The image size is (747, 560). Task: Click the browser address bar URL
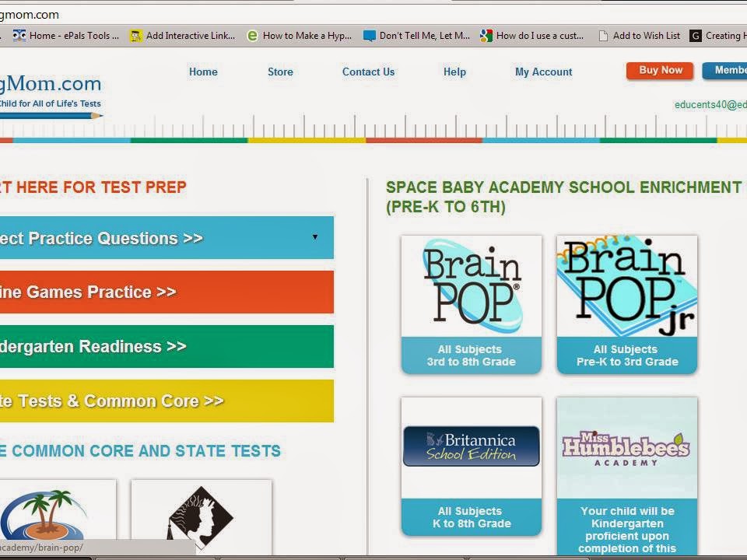(x=30, y=15)
